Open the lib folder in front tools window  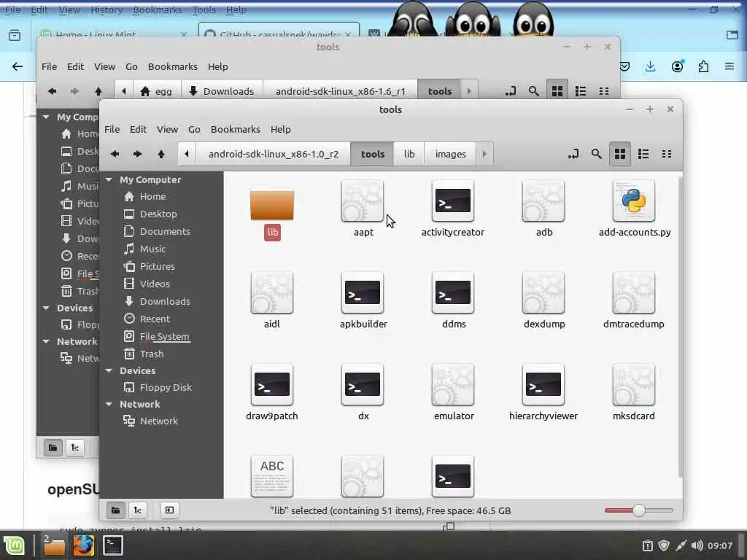(x=272, y=205)
